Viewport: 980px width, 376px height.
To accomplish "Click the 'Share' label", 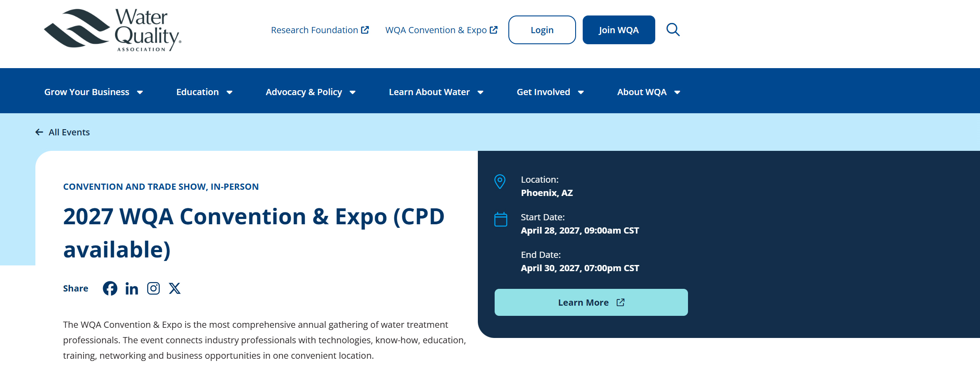I will tap(76, 288).
